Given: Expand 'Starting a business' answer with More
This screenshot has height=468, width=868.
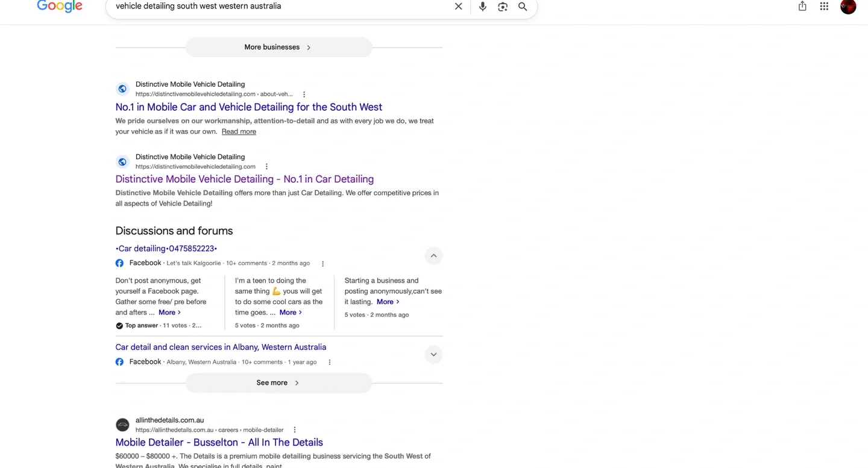Looking at the screenshot, I should click(x=388, y=302).
